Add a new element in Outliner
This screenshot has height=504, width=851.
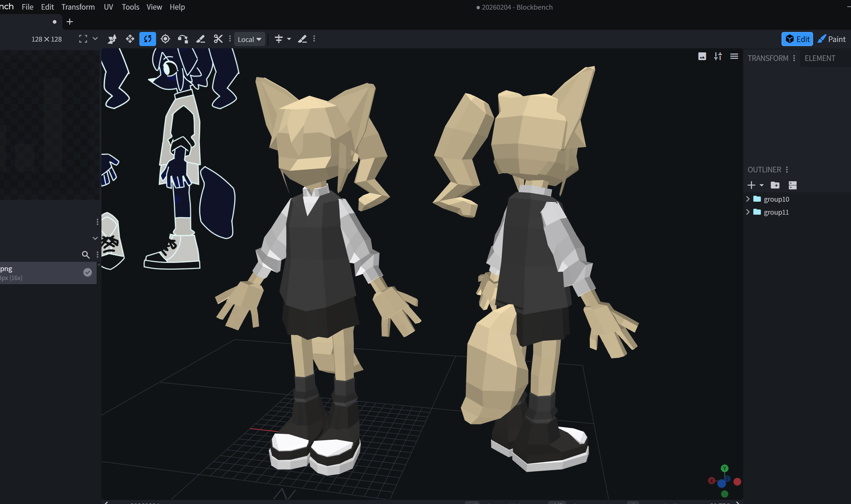(x=751, y=185)
